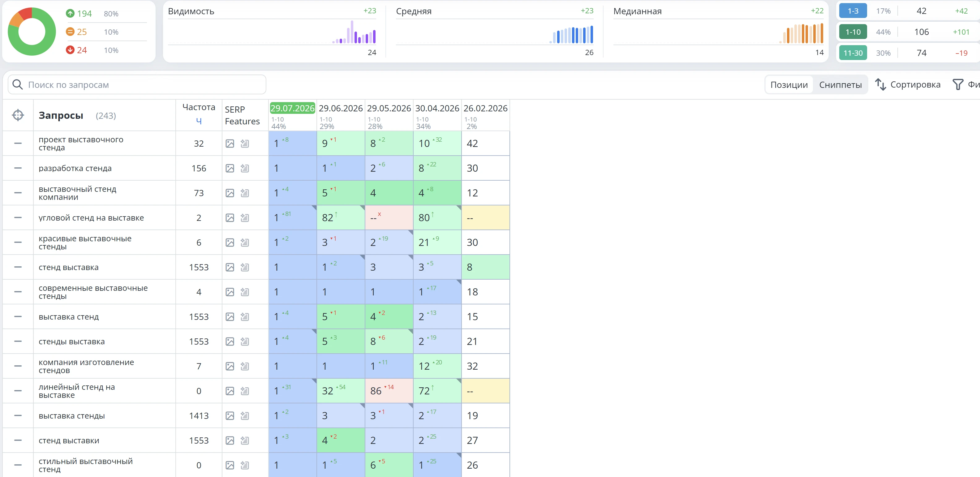Click the funnel filter icon

point(957,84)
